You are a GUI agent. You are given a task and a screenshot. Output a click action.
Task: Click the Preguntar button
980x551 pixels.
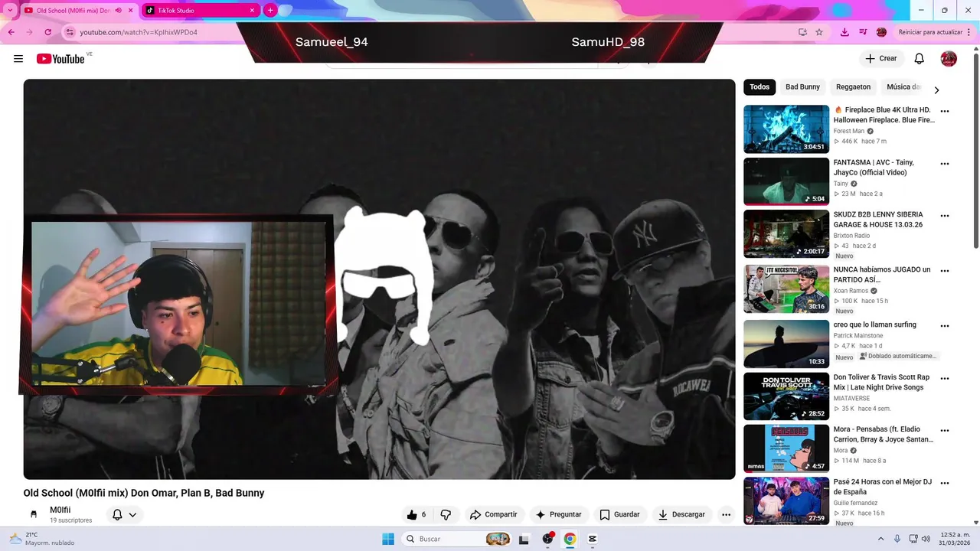click(x=558, y=515)
